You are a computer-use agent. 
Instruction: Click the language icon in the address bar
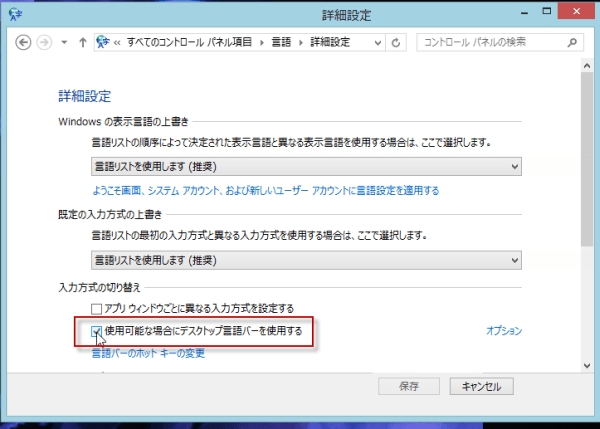coord(103,42)
